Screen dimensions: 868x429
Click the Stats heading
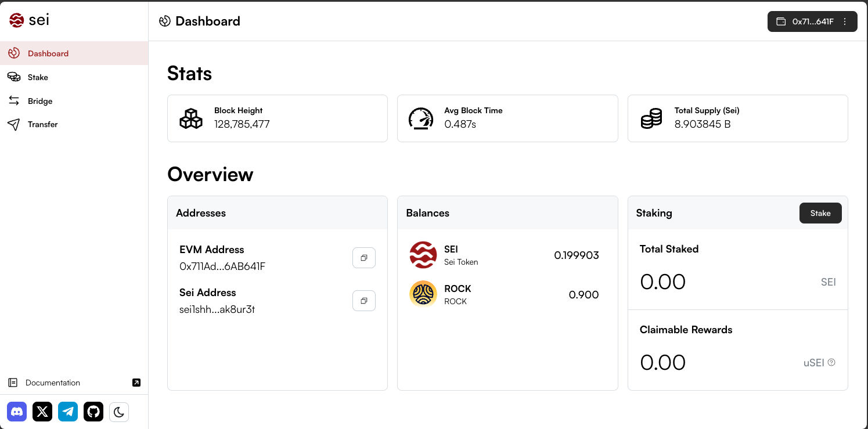(x=189, y=74)
